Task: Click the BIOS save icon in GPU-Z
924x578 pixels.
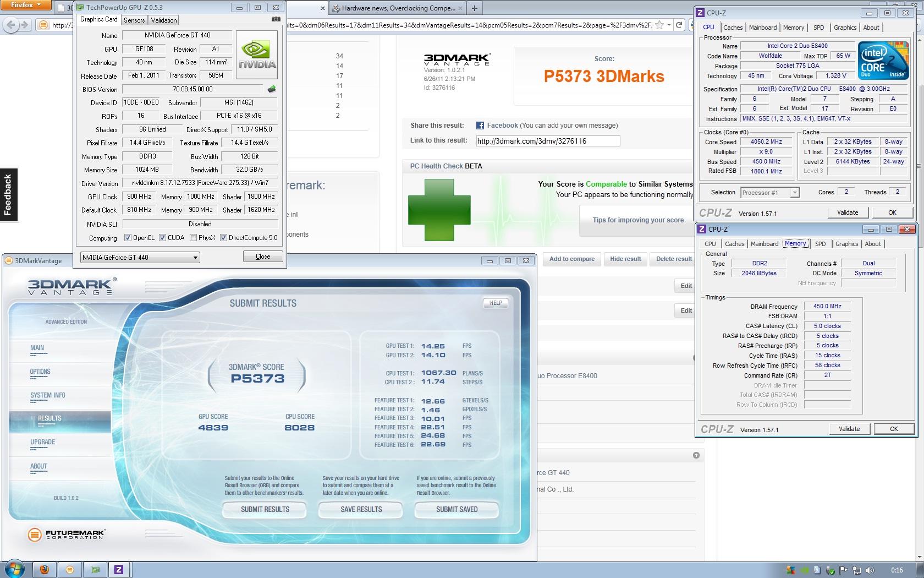Action: click(x=272, y=89)
